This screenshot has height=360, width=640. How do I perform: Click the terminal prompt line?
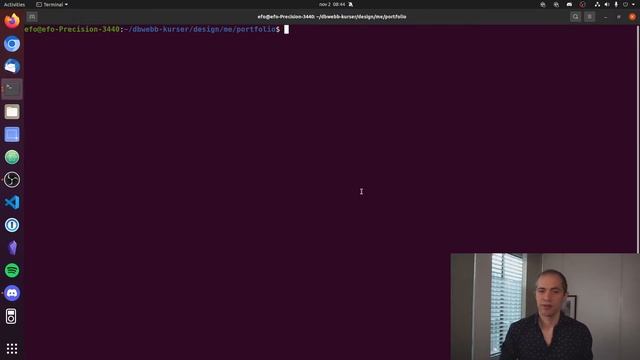pos(157,29)
